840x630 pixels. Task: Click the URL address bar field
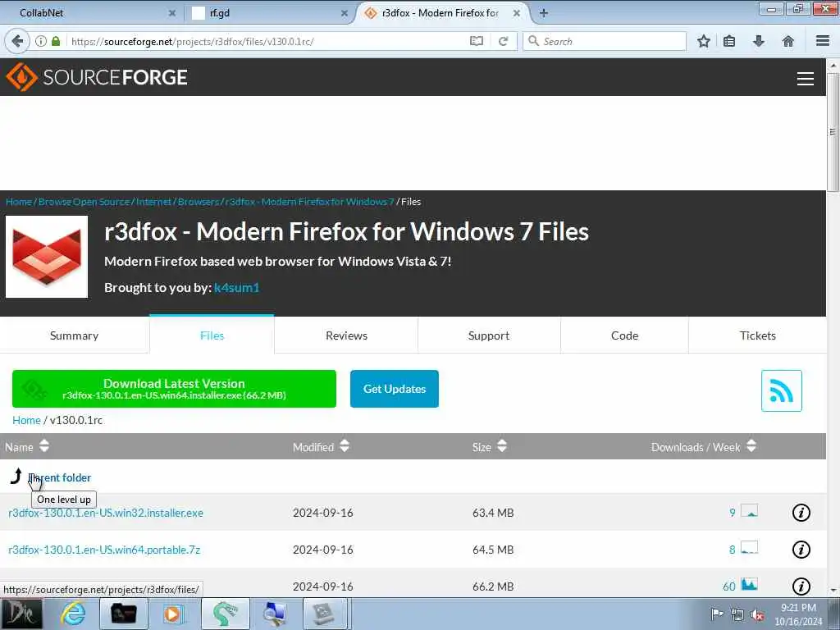[x=268, y=41]
